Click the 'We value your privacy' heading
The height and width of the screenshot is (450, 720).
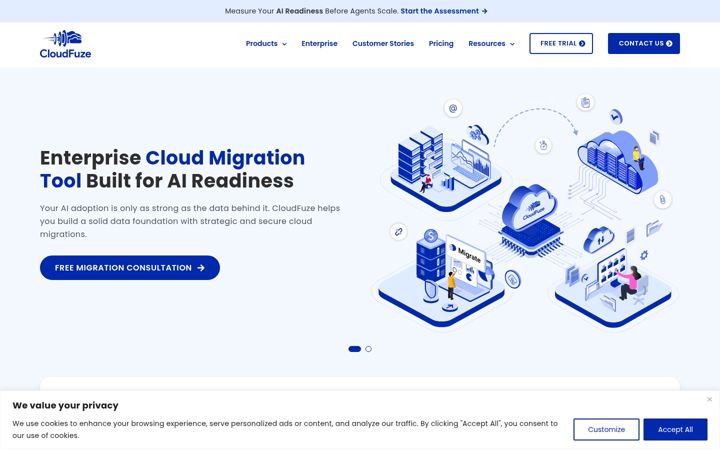(65, 405)
